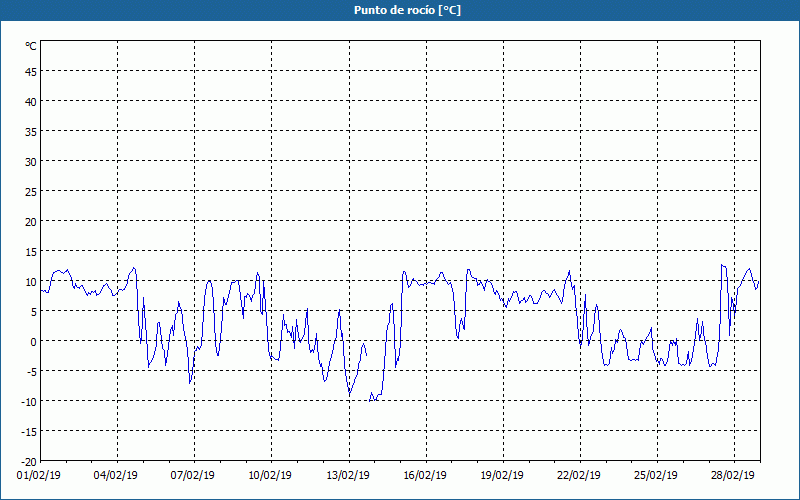Click y-axis label 15
Image resolution: width=800 pixels, height=500 pixels.
click(x=31, y=252)
